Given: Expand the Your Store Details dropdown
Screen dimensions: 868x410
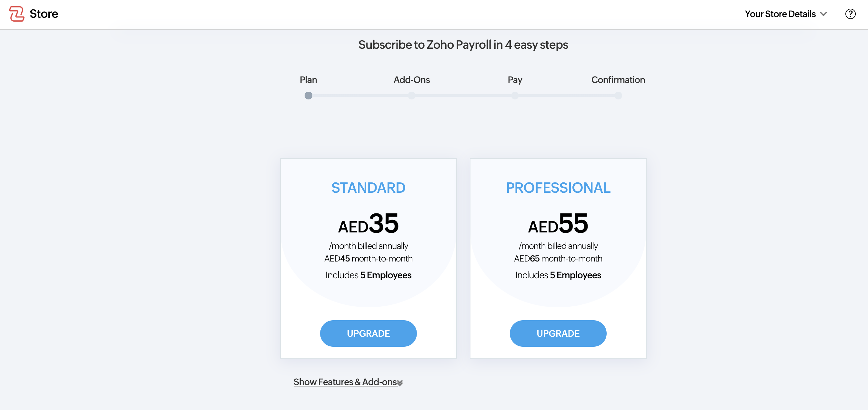Looking at the screenshot, I should [x=780, y=14].
